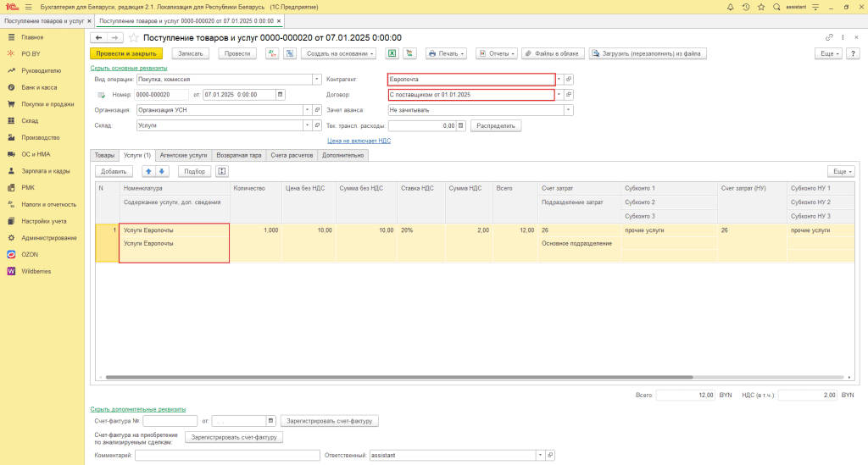This screenshot has height=465, width=868.
Task: Open the Контрагент Европочта card icon
Action: (569, 79)
